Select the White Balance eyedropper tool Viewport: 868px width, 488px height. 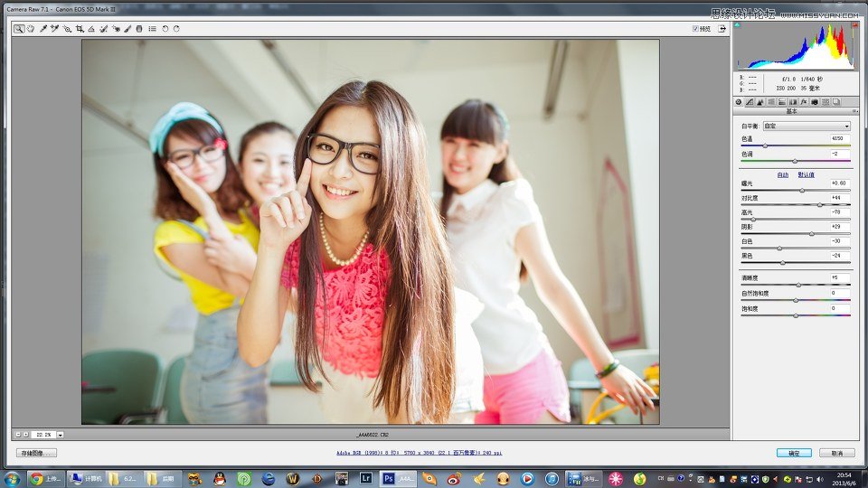[43, 29]
